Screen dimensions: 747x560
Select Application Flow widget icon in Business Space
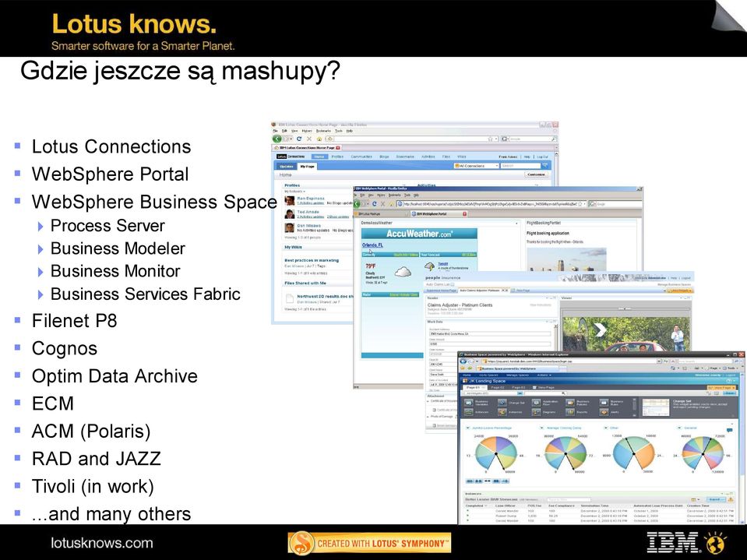coord(537,403)
